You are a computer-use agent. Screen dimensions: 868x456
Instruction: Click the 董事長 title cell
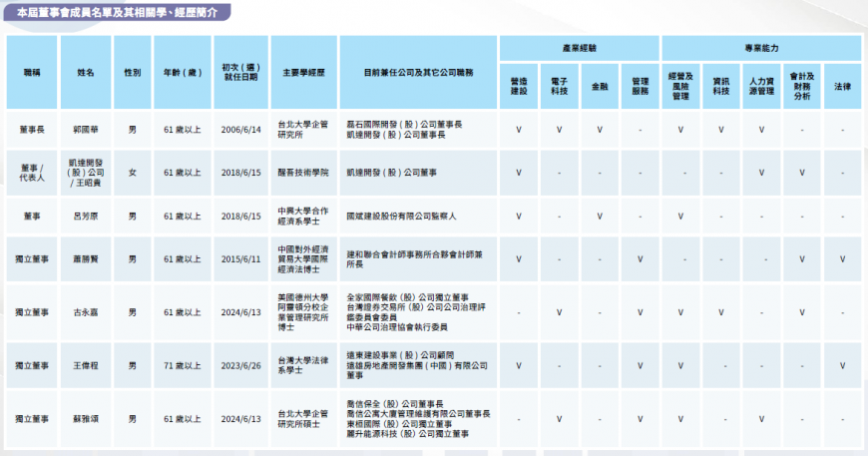tap(32, 130)
